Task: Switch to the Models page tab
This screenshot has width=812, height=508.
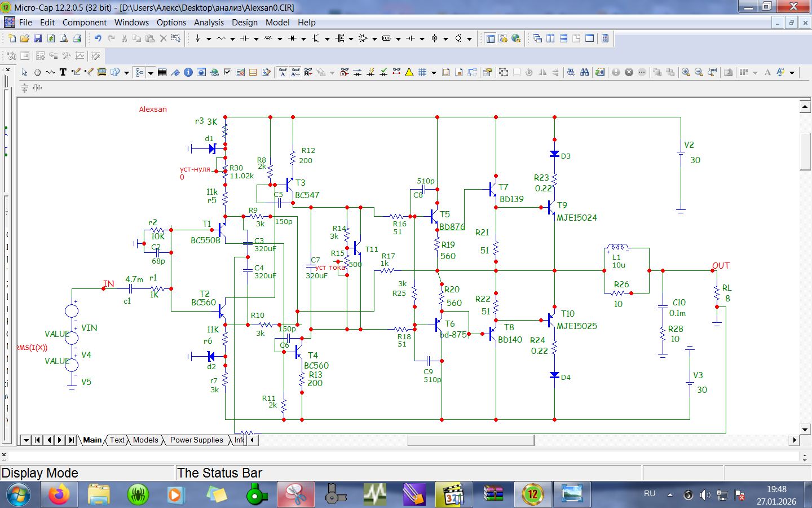Action: pyautogui.click(x=145, y=440)
